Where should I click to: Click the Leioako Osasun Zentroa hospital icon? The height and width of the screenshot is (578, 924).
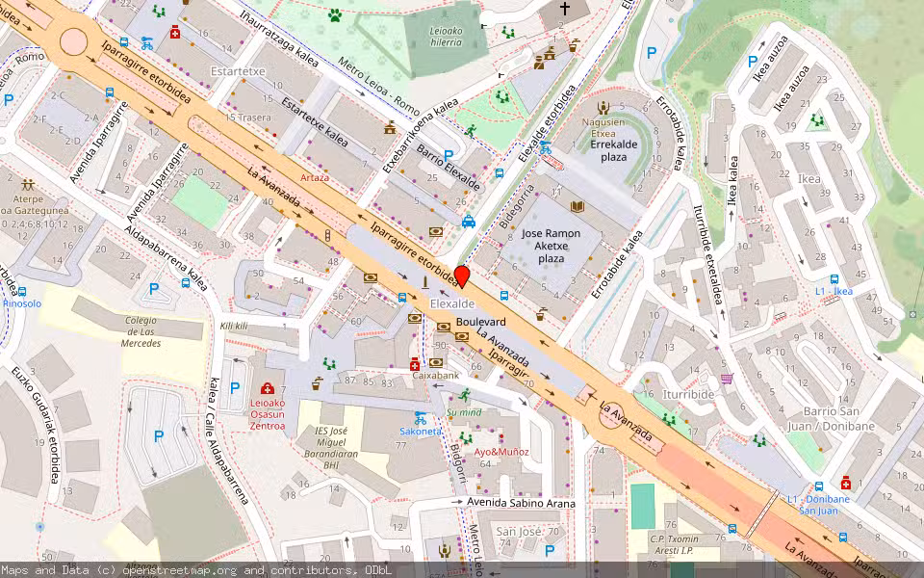coord(267,388)
